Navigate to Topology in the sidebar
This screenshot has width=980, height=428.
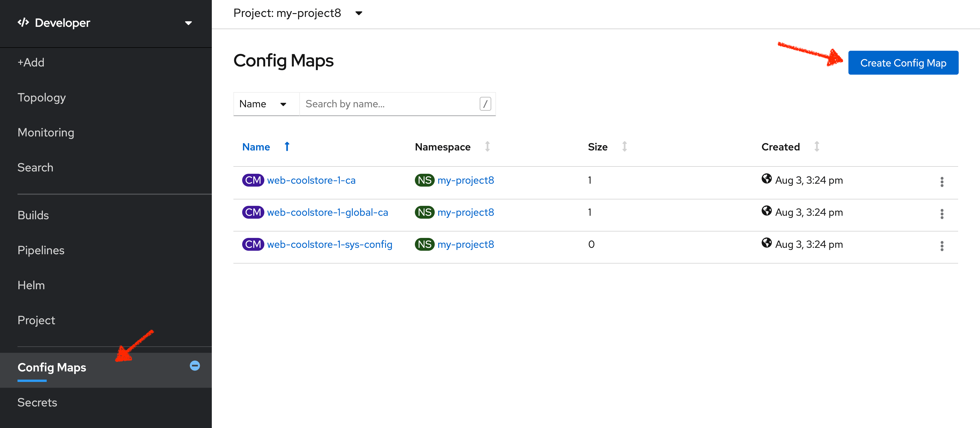41,97
